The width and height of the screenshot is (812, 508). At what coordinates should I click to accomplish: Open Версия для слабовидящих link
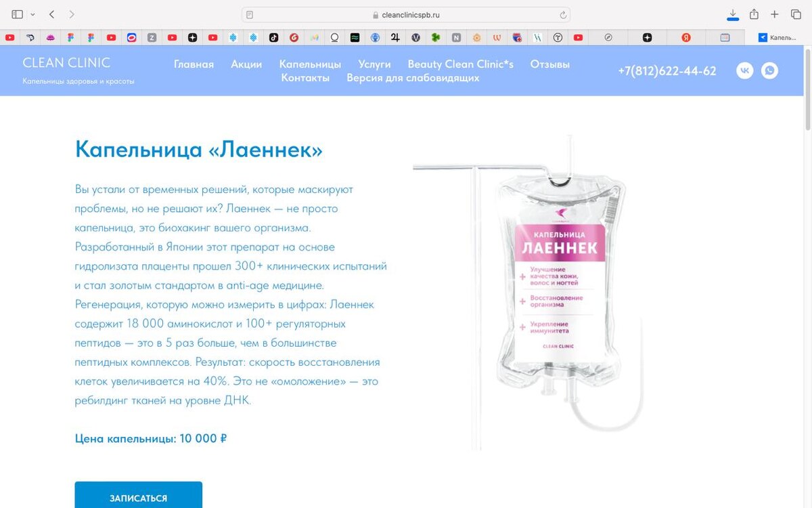(x=413, y=78)
